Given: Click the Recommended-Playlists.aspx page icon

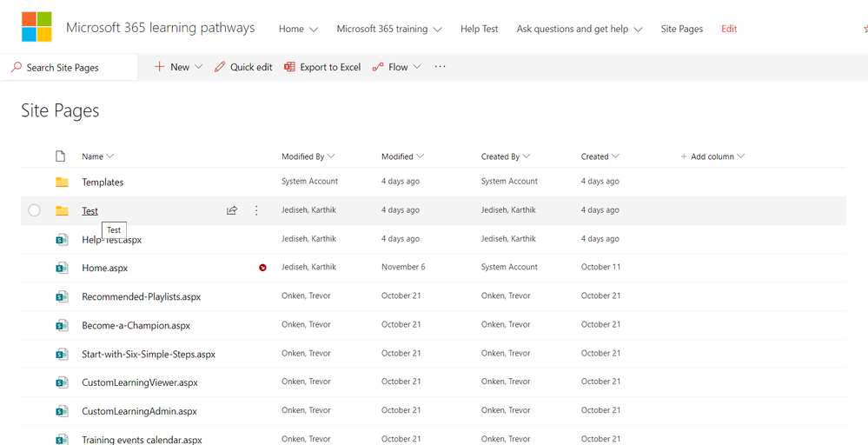Looking at the screenshot, I should pyautogui.click(x=62, y=296).
